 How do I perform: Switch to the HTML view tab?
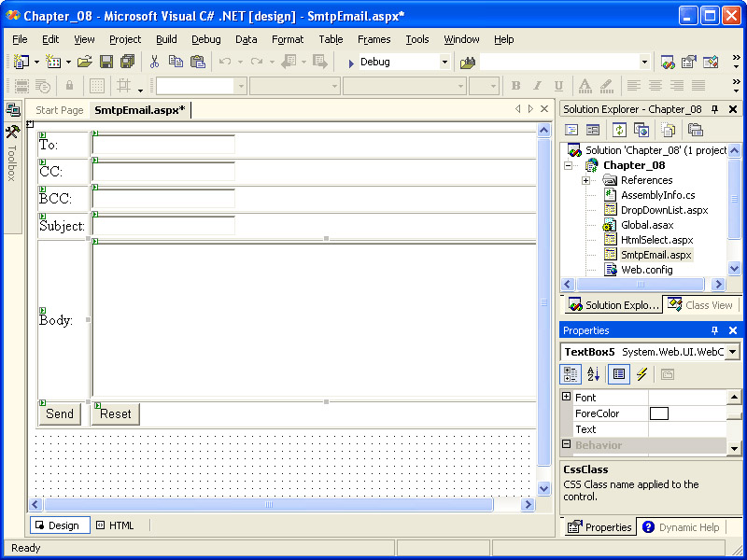point(116,525)
